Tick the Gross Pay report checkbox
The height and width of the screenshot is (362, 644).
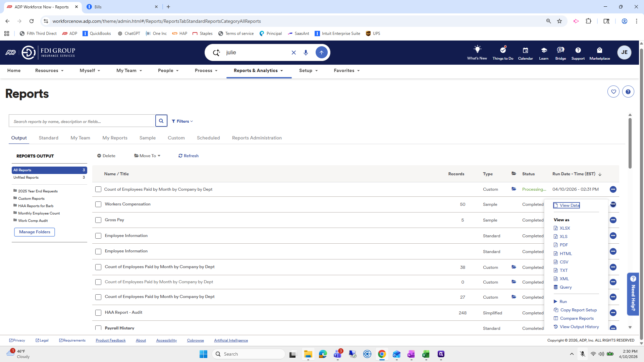point(98,220)
